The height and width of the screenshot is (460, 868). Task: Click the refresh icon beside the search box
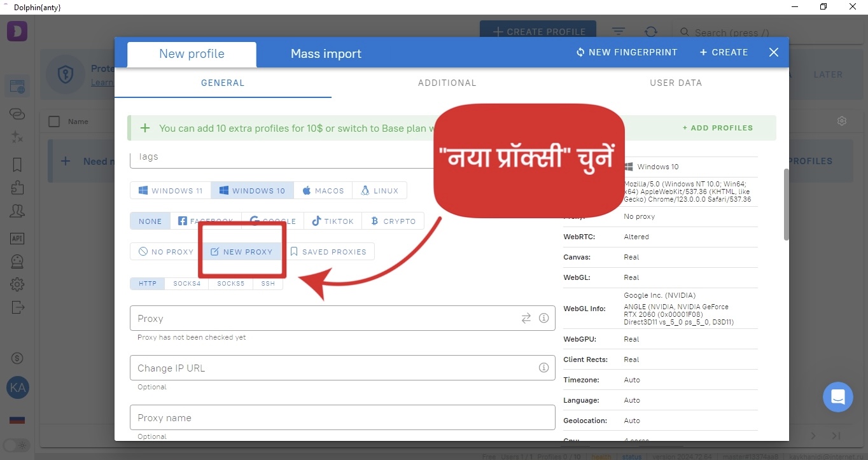tap(651, 32)
